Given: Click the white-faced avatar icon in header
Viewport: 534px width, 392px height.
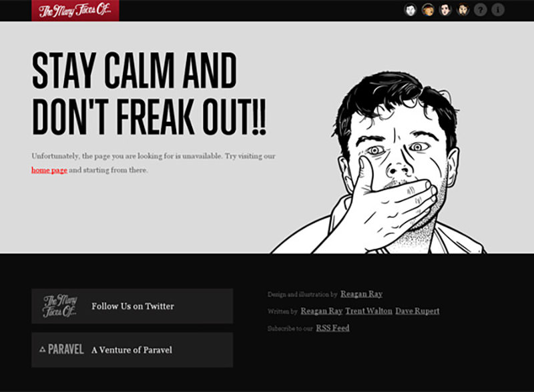Looking at the screenshot, I should (411, 10).
